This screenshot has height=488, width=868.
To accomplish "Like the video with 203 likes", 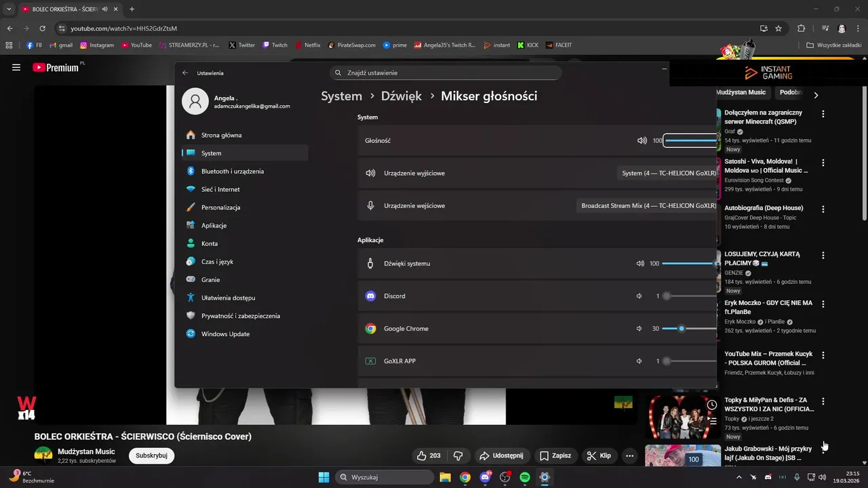I will click(429, 455).
